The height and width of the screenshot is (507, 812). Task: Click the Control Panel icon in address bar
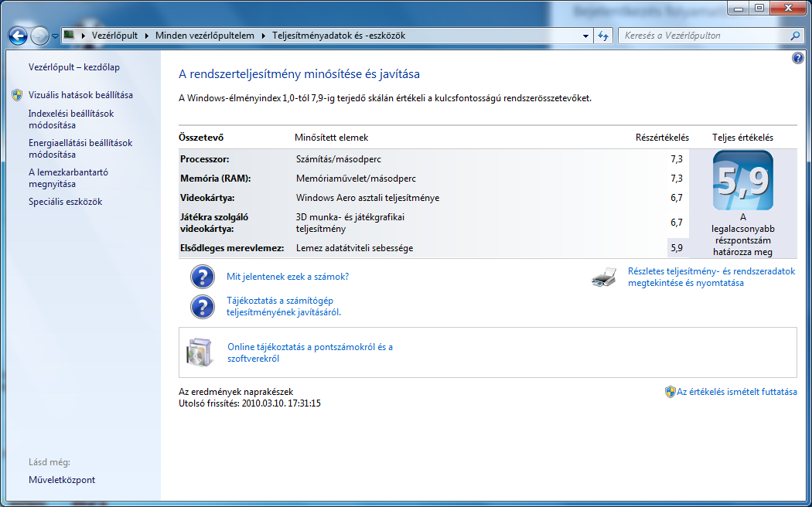pyautogui.click(x=69, y=36)
